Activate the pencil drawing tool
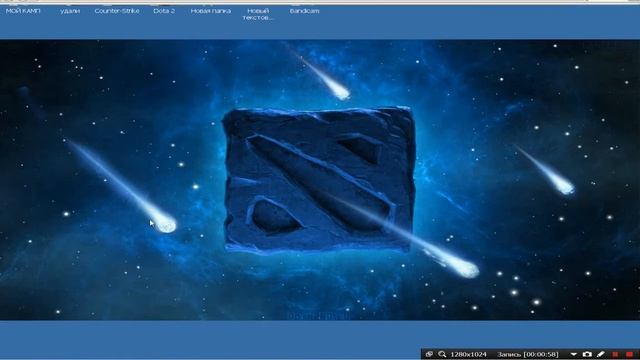 600,354
